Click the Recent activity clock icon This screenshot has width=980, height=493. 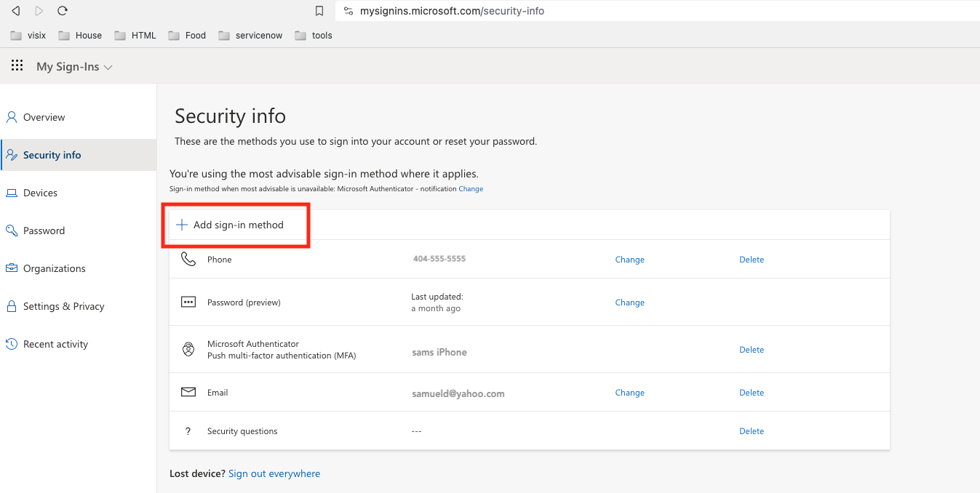point(12,344)
